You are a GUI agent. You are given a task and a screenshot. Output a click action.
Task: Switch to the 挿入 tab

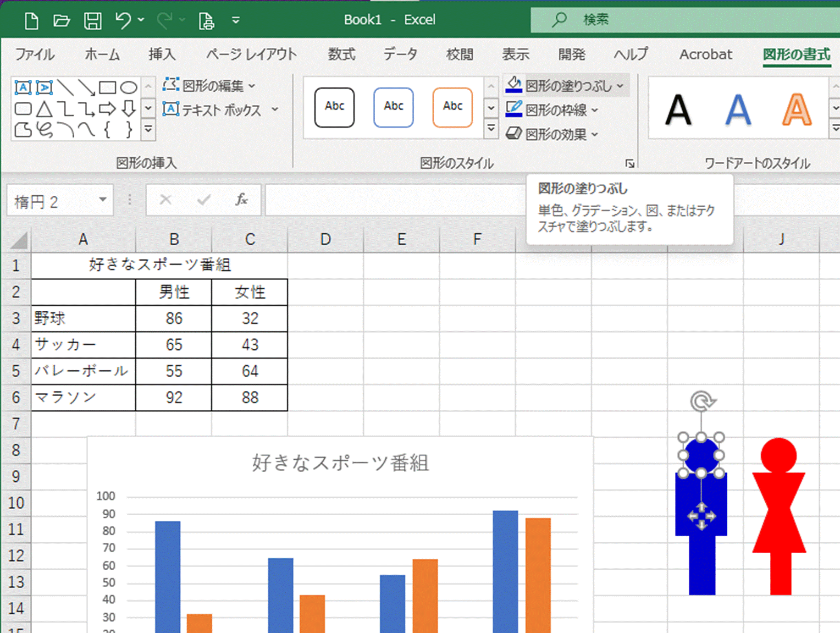(162, 55)
